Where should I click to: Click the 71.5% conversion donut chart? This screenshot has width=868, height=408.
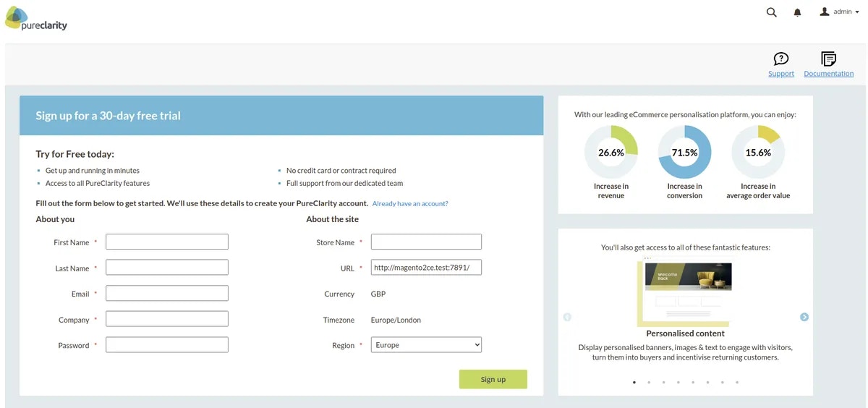click(685, 153)
